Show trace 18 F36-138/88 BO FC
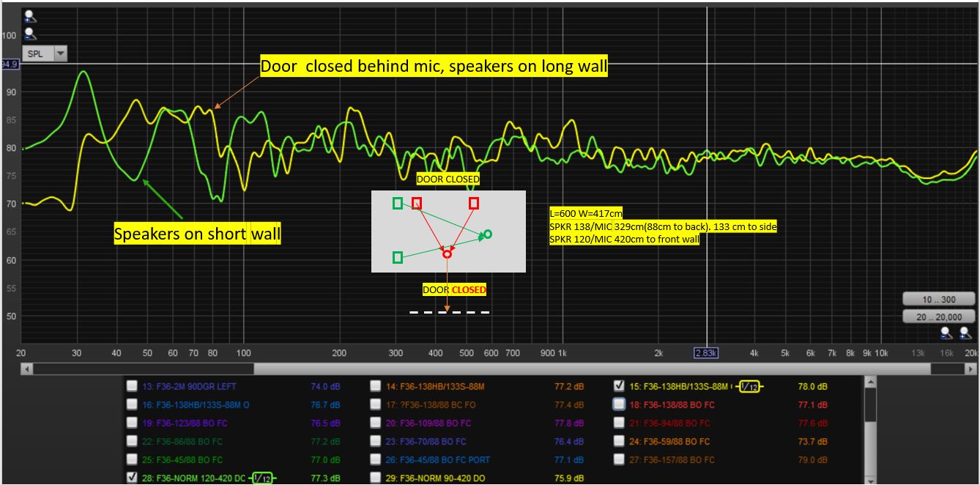Screen dimensions: 980x485 (x=619, y=404)
